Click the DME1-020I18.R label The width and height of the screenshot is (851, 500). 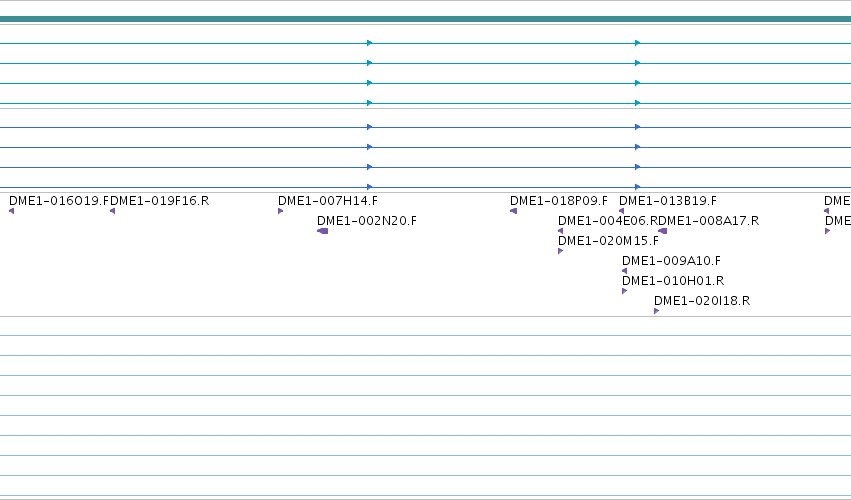(702, 301)
